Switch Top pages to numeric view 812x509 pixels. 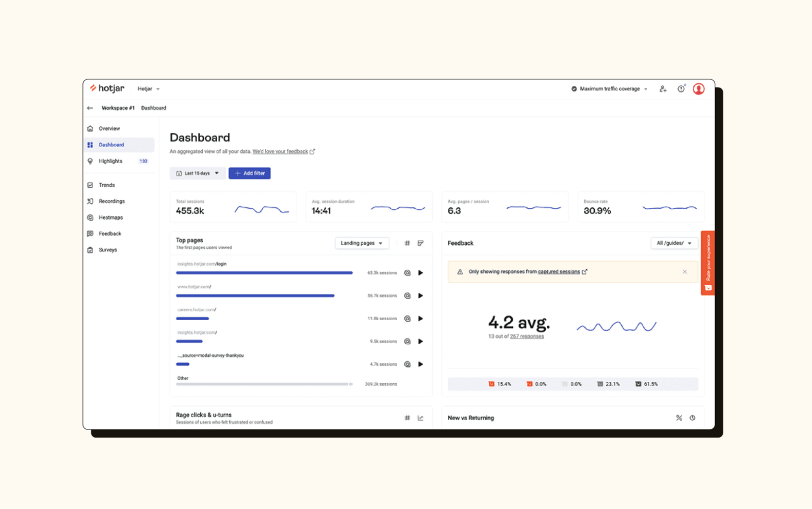point(406,243)
